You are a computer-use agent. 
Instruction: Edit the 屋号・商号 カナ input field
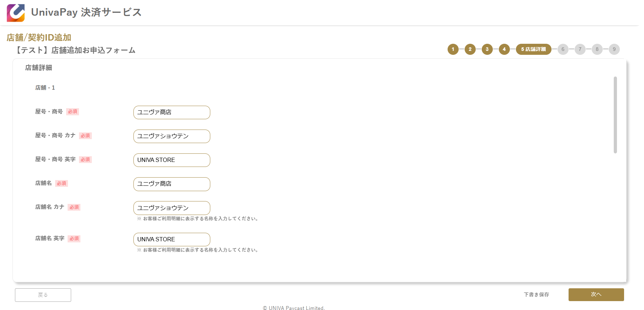click(x=172, y=136)
